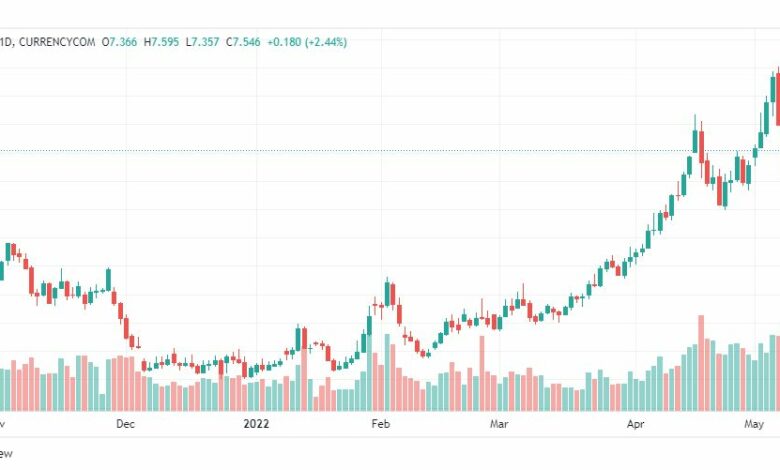The height and width of the screenshot is (470, 780).
Task: Select the 2022 year marker on time axis
Action: 256,424
